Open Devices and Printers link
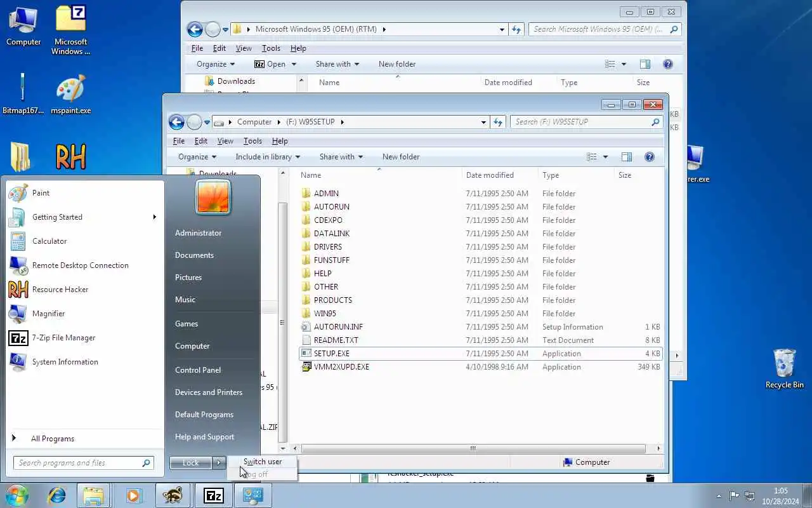 (209, 392)
